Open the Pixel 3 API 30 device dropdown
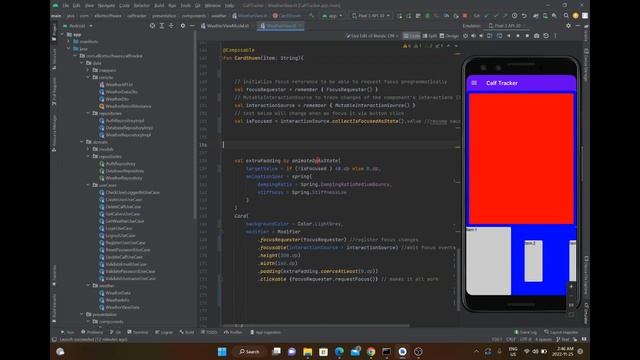640x360 pixels. 371,16
